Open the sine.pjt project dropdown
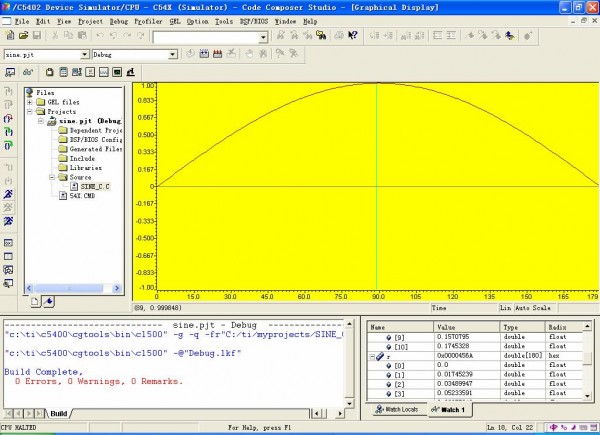Screen dimensions: 600x435 click(x=83, y=54)
